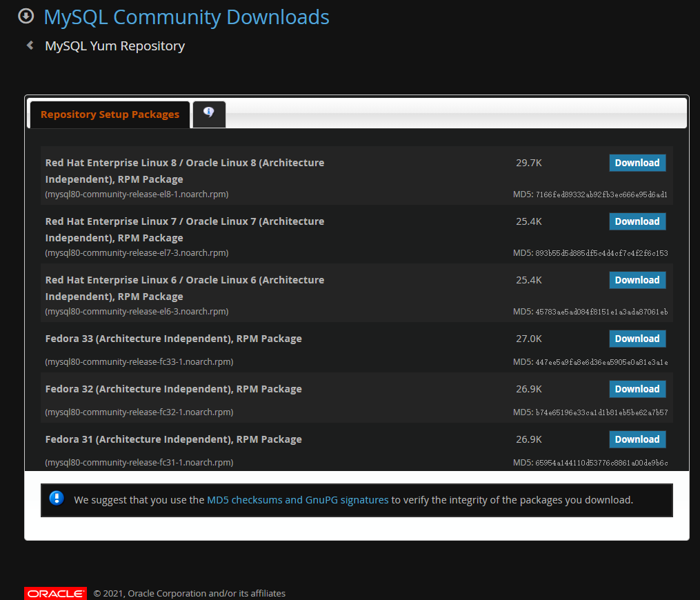
Task: Click the Fedora 31 package title
Action: coord(173,440)
